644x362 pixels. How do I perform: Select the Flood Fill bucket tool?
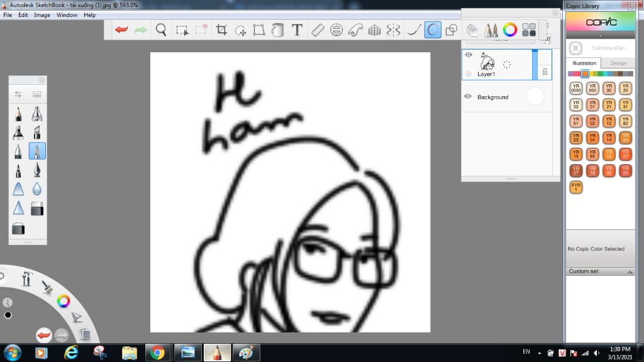(278, 30)
